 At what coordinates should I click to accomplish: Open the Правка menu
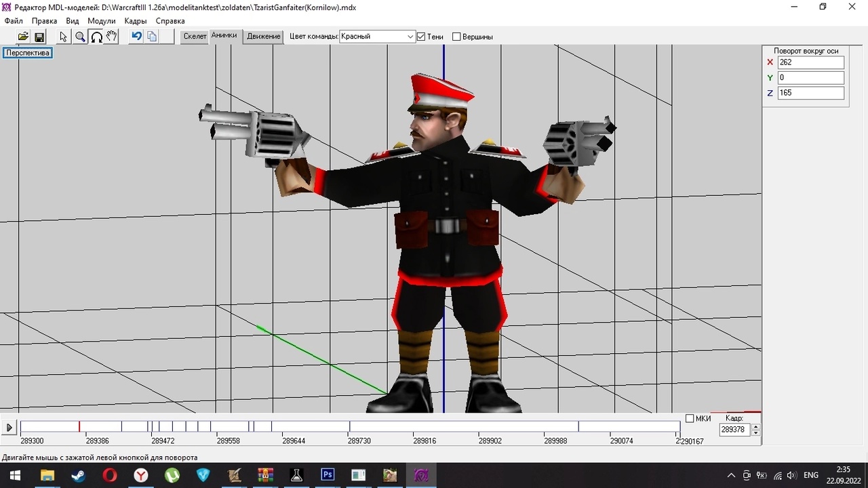44,21
